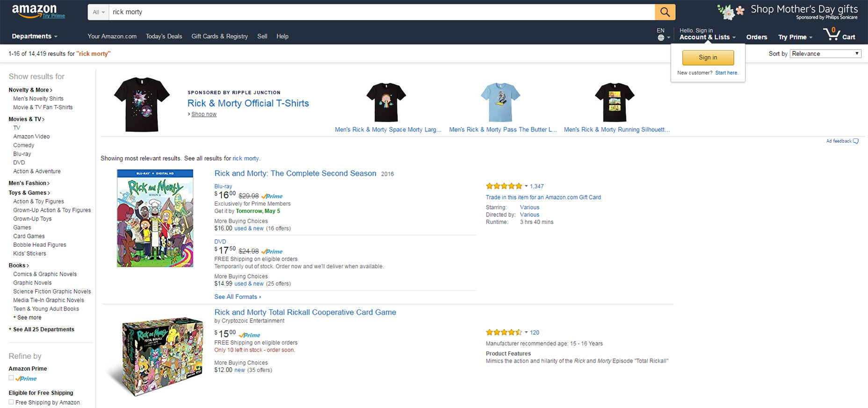Expand See more under Books
Image resolution: width=868 pixels, height=408 pixels.
coord(29,317)
